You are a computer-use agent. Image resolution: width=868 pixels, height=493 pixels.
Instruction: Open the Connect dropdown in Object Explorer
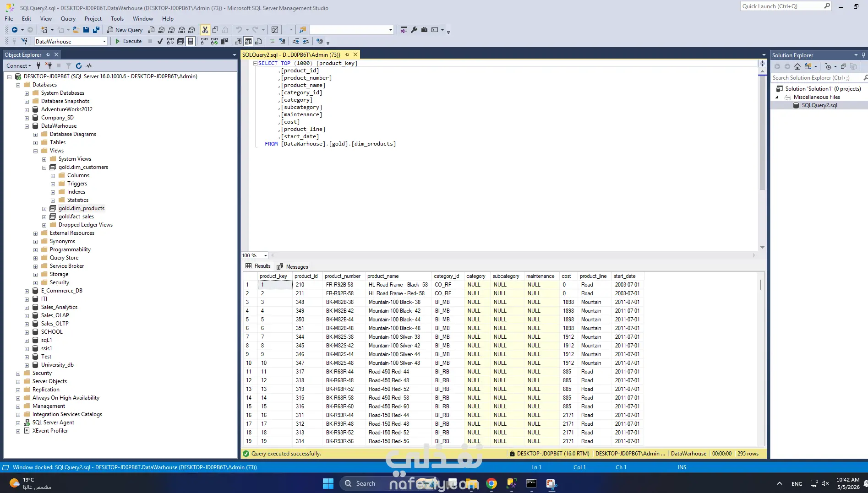pyautogui.click(x=19, y=65)
